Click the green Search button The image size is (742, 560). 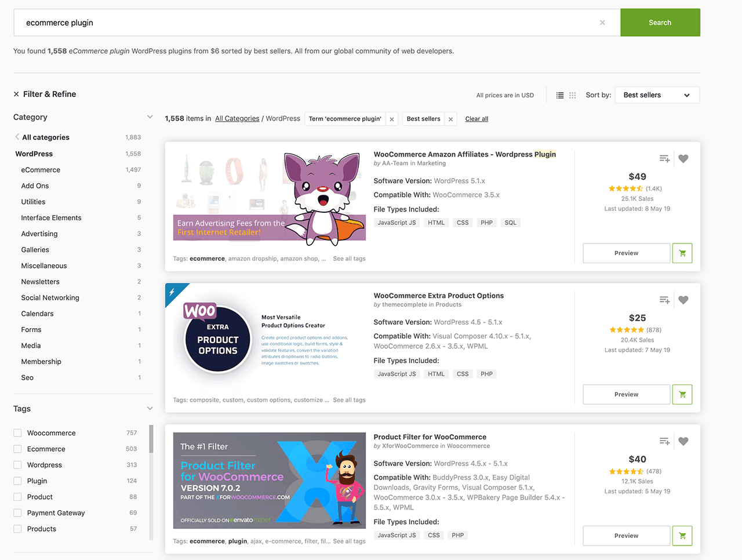tap(660, 23)
